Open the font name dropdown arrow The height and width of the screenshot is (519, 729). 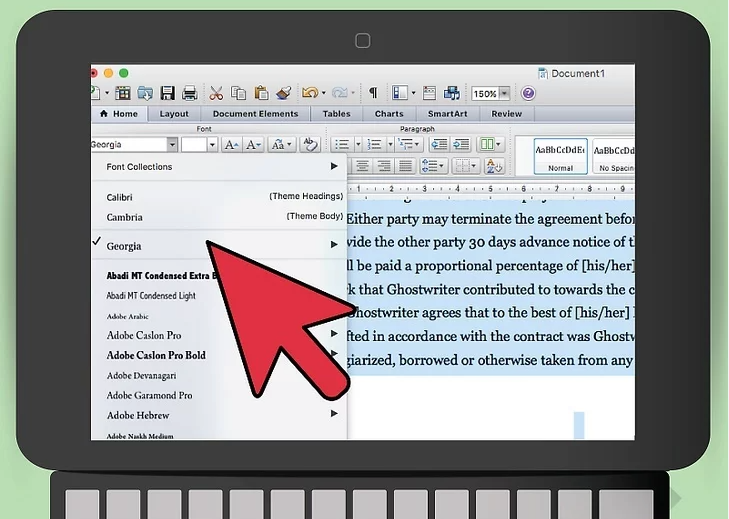pyautogui.click(x=172, y=145)
